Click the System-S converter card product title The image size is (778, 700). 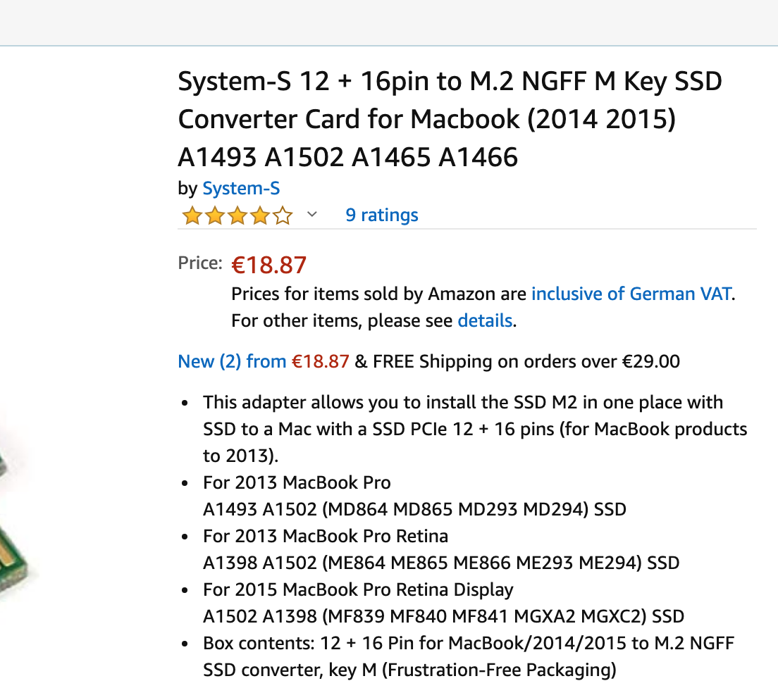coord(450,119)
